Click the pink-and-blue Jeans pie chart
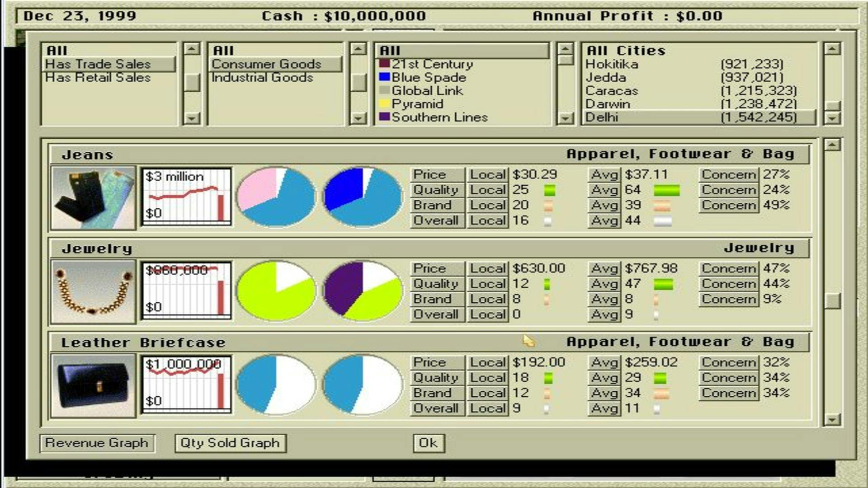 click(x=276, y=197)
